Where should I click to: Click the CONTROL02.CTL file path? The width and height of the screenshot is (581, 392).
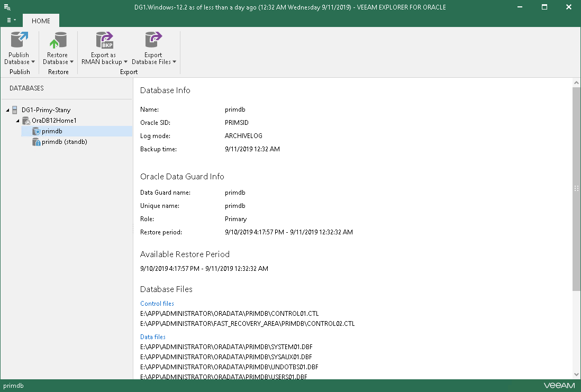point(248,323)
